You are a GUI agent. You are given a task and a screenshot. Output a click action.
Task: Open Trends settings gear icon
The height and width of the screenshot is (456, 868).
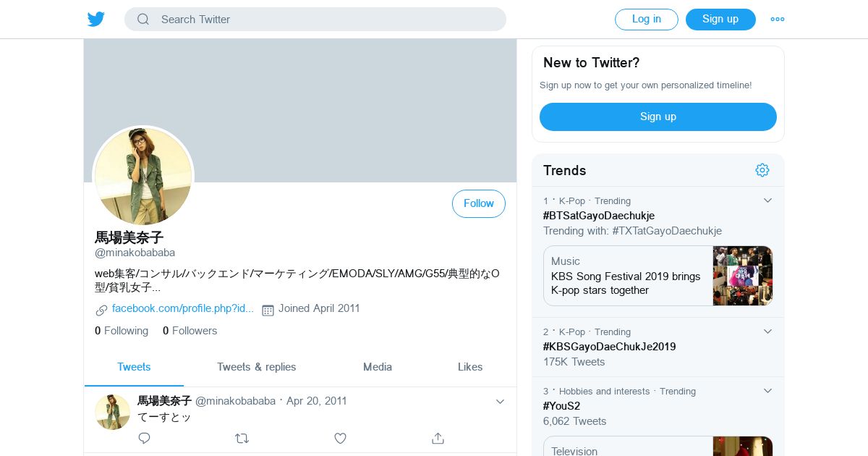(x=762, y=170)
